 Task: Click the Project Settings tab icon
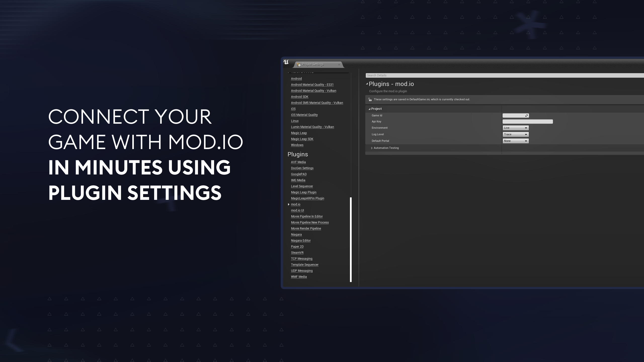pos(299,65)
